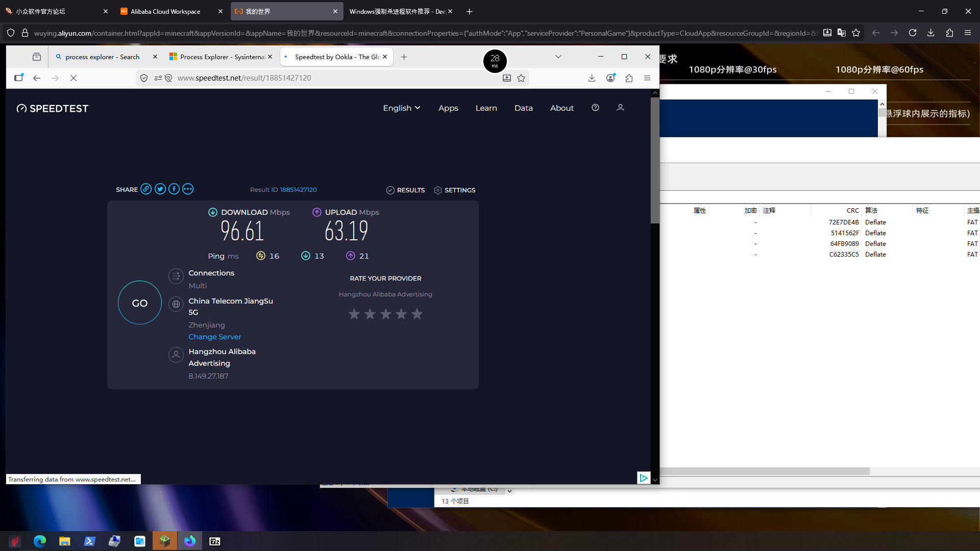This screenshot has height=551, width=980.
Task: View past results via the Results icon
Action: [x=390, y=190]
